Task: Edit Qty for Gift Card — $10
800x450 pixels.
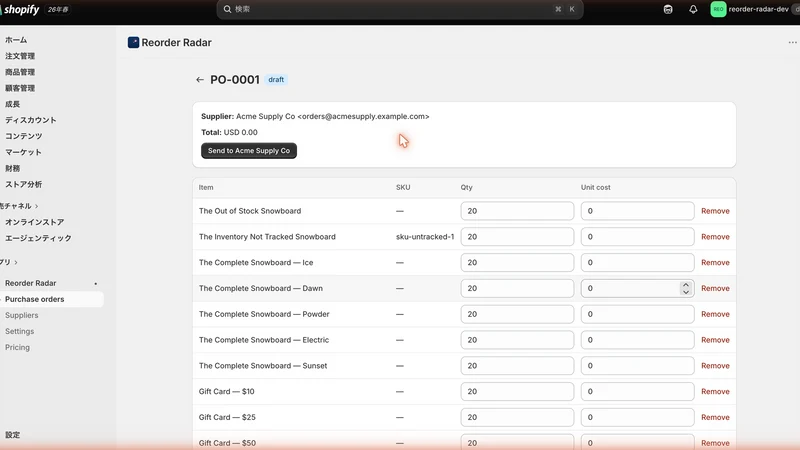Action: [517, 391]
